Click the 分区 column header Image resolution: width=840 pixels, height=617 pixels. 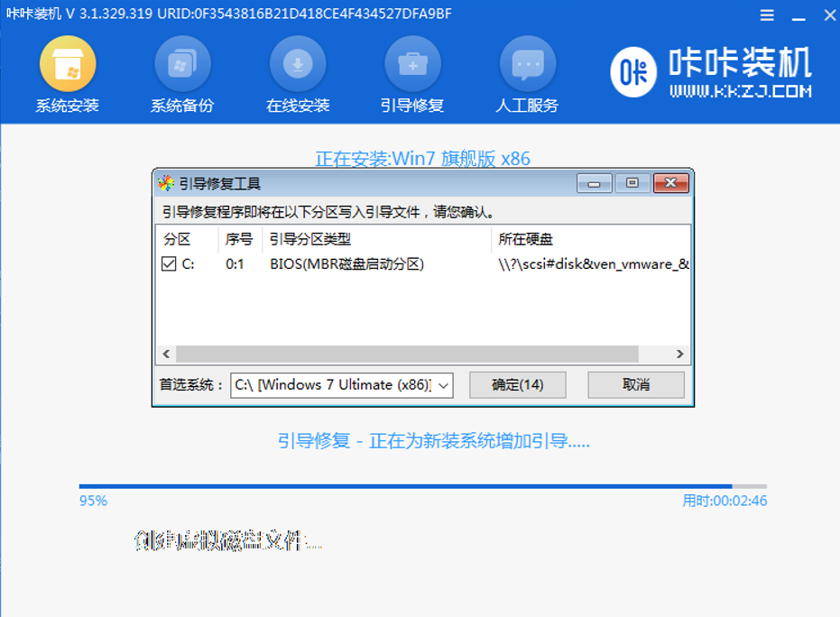[187, 239]
